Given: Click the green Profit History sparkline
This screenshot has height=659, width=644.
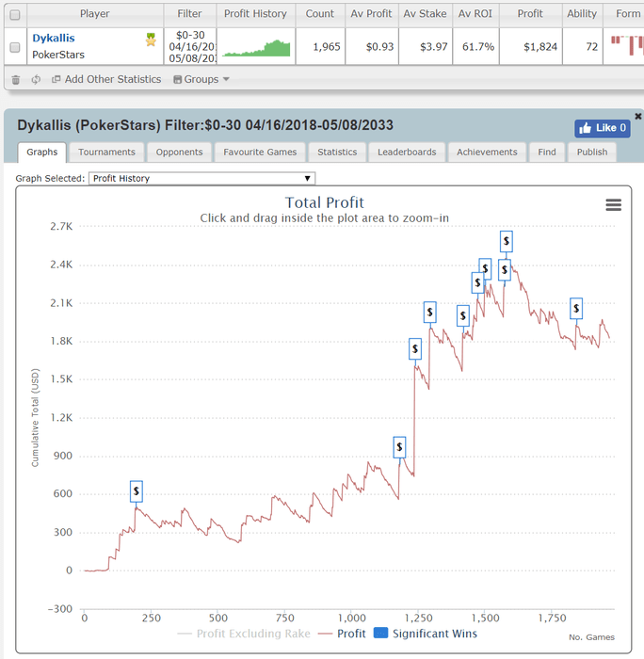Looking at the screenshot, I should click(255, 48).
